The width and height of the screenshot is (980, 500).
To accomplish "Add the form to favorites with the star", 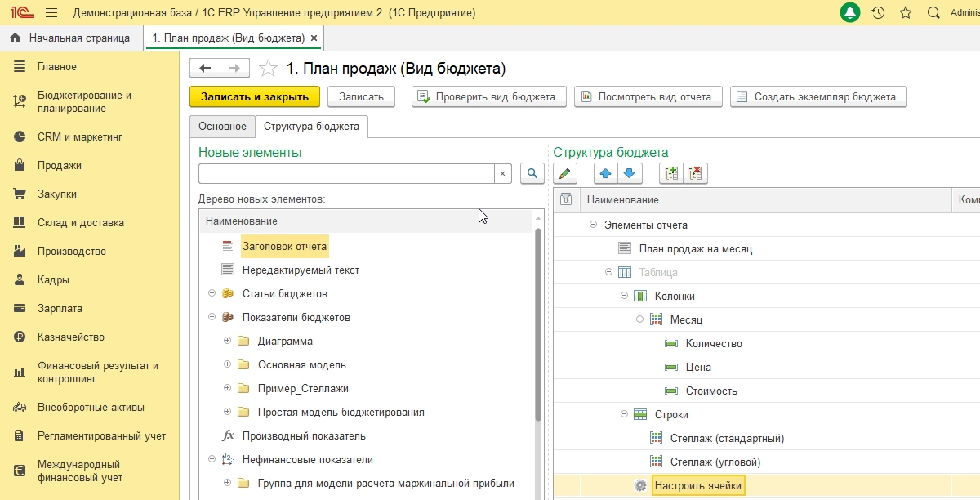I will [268, 69].
